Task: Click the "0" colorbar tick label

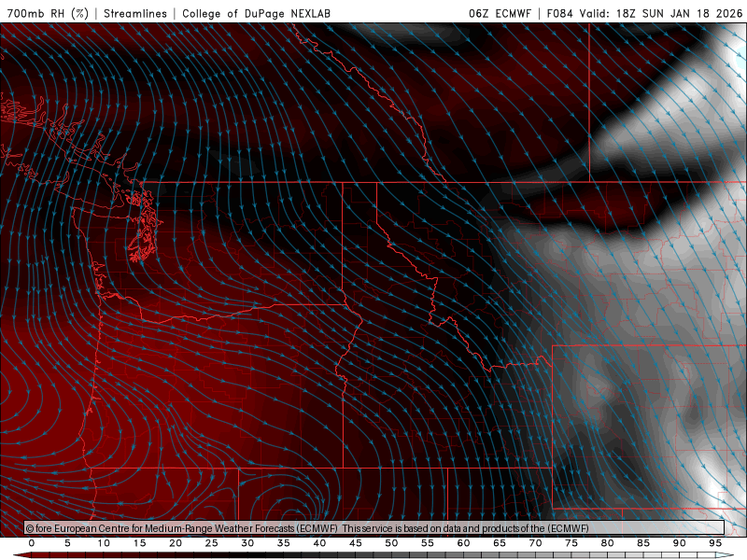Action: (32, 543)
